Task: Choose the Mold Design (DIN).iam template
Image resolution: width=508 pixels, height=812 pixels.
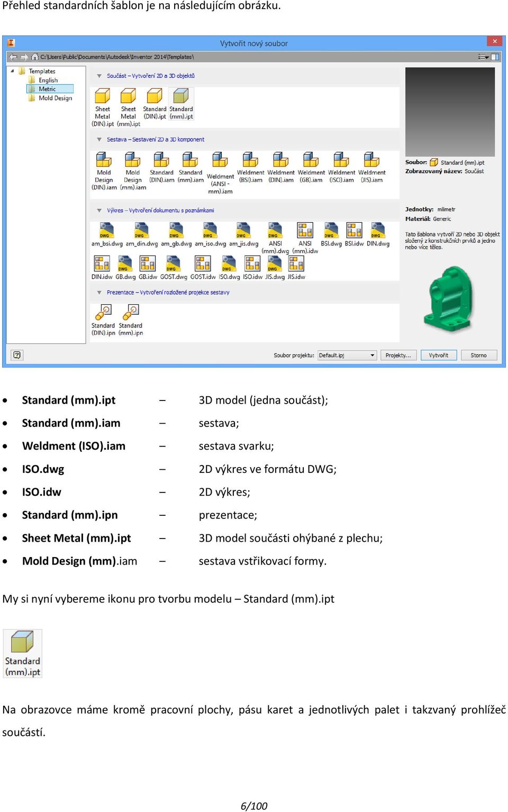Action: tap(104, 171)
